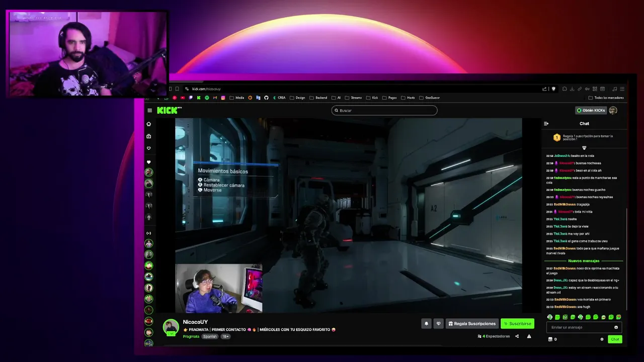This screenshot has width=644, height=362.
Task: Open the Twitch bookmark icon
Action: [191, 98]
